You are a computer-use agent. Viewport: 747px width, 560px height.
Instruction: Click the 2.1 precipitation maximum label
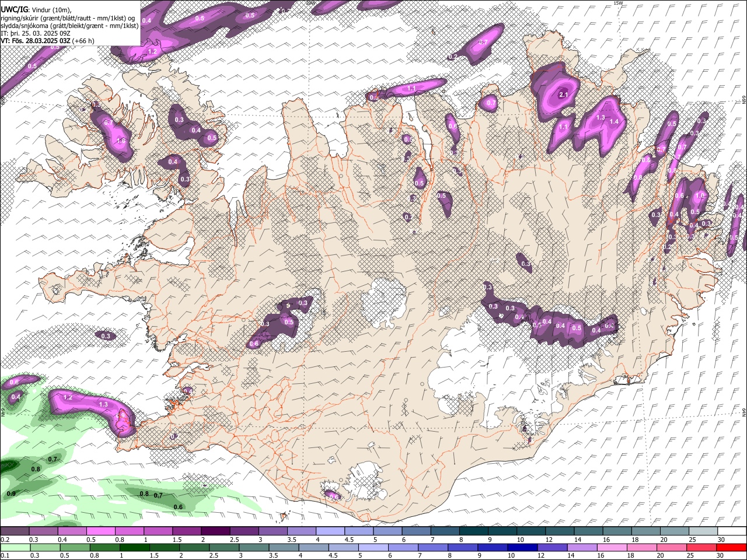pos(564,94)
